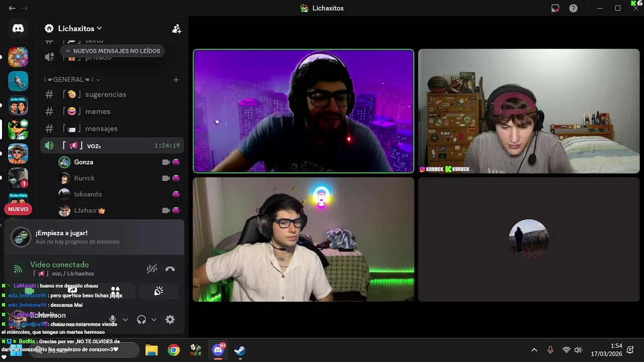The width and height of the screenshot is (644, 362).
Task: Invite people with the add-member icon
Action: (x=177, y=29)
